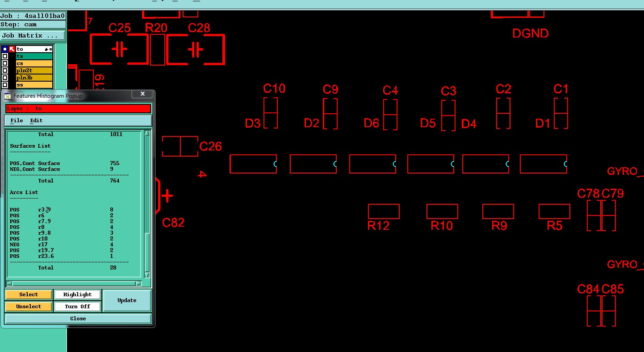Click the vertical scrollbar thumb in histogram list
Screen dimensions: 644x352
point(147,252)
